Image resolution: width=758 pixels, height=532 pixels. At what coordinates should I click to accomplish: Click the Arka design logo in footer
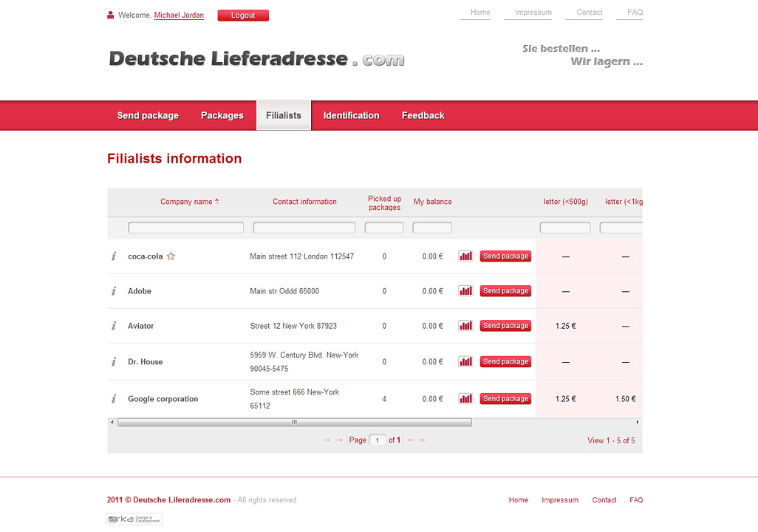(134, 519)
